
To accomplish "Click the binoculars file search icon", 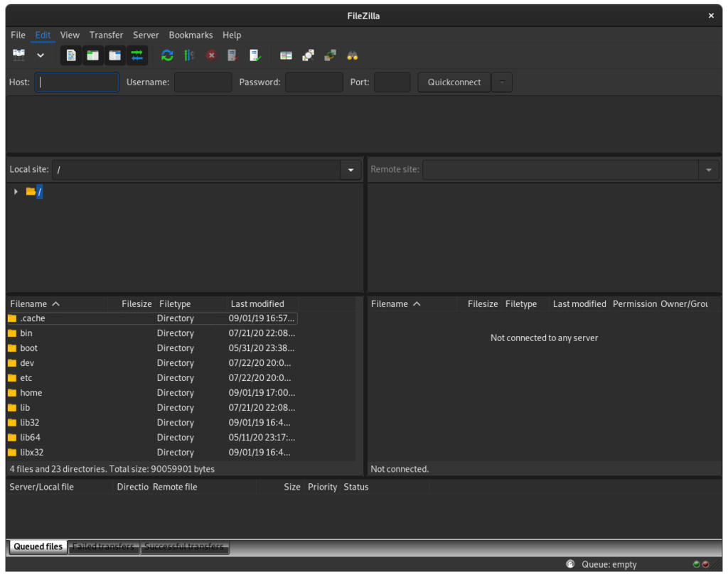I will (x=352, y=55).
